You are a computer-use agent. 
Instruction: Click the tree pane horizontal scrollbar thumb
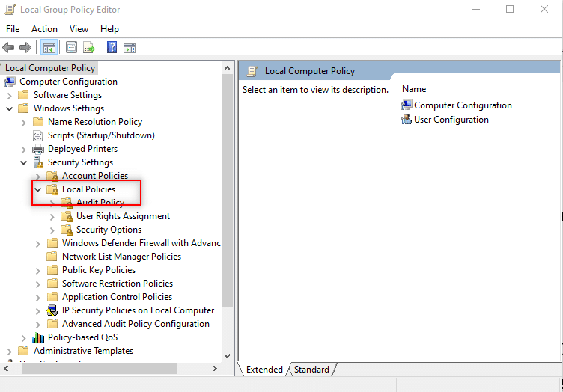pos(99,369)
